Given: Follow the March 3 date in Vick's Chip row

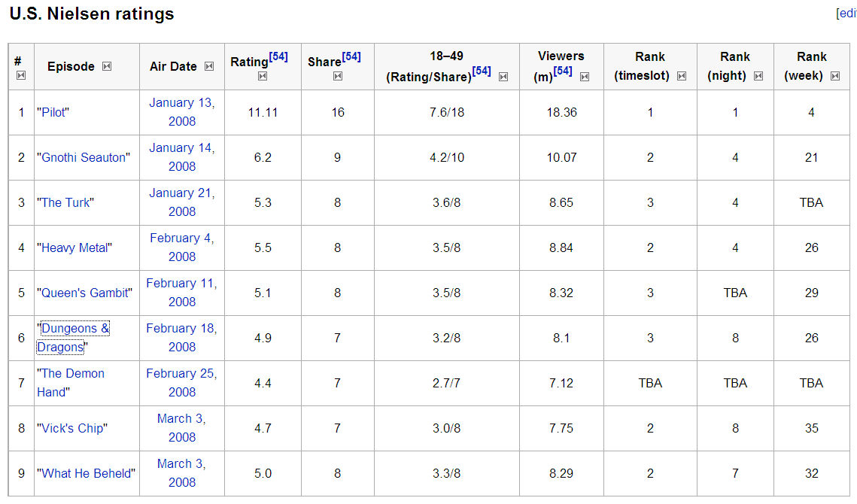Looking at the screenshot, I should coord(182,428).
